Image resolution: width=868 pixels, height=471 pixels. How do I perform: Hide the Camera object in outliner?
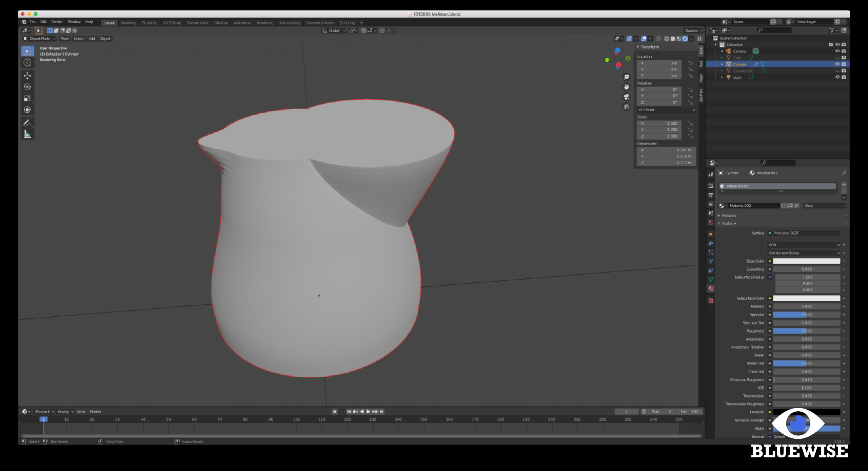(837, 51)
